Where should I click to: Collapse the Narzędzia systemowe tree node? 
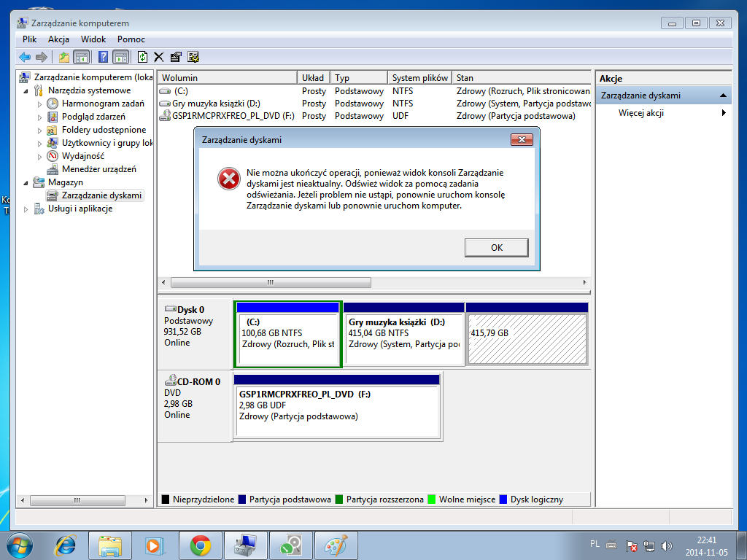(26, 90)
